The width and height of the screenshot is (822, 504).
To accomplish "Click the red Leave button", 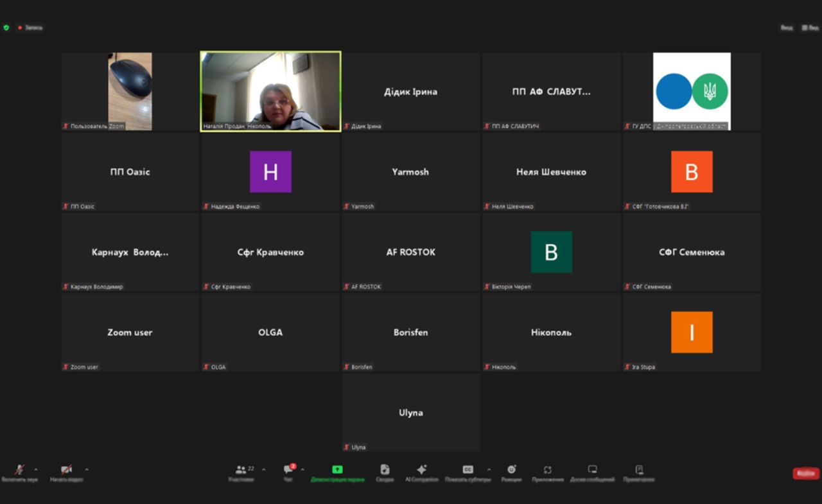I will (805, 473).
